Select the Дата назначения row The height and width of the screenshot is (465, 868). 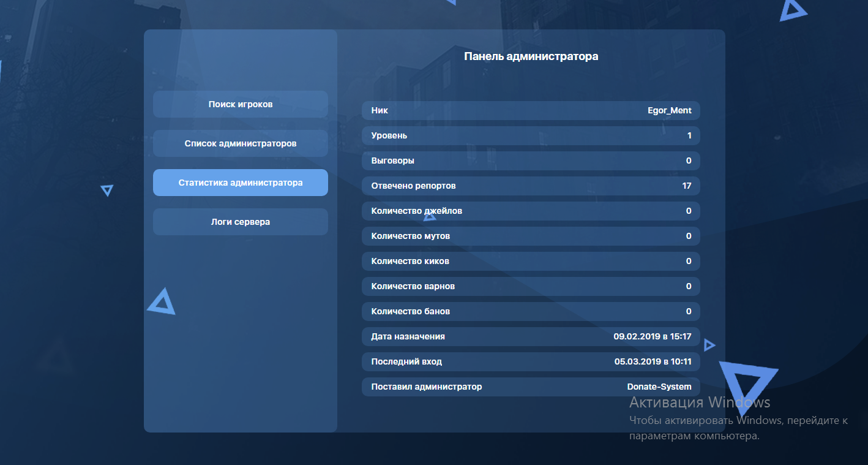pos(531,336)
